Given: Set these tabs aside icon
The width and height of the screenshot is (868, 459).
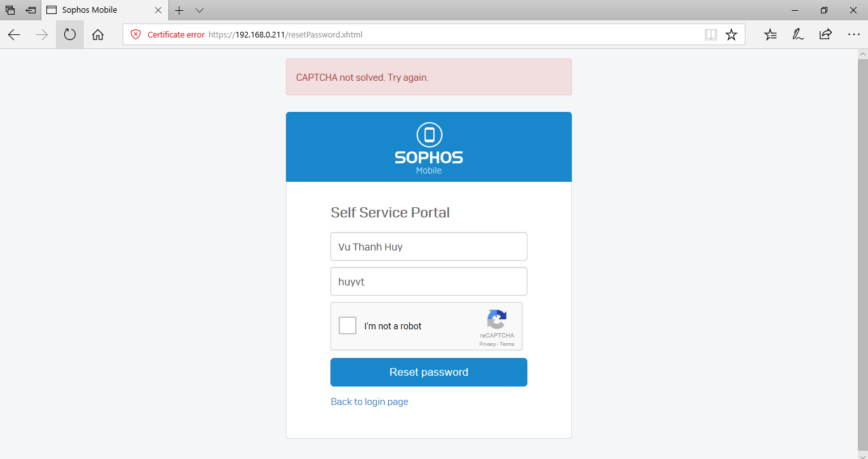Looking at the screenshot, I should [x=31, y=10].
